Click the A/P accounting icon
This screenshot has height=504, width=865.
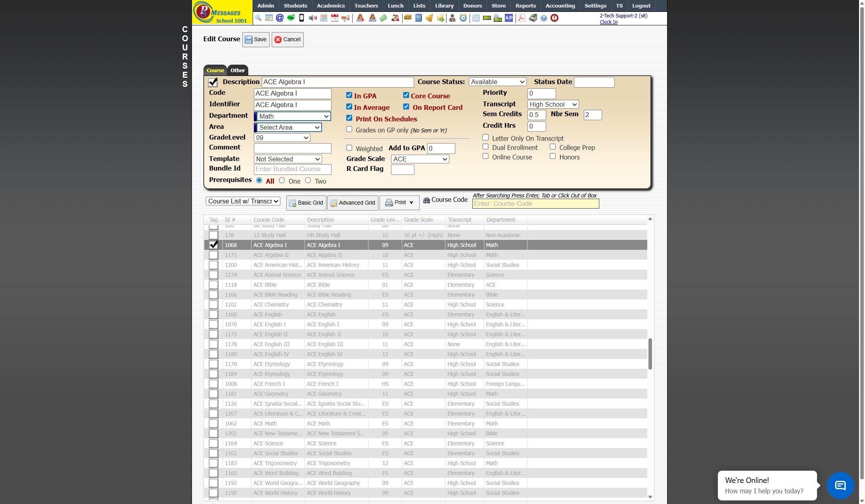click(509, 18)
